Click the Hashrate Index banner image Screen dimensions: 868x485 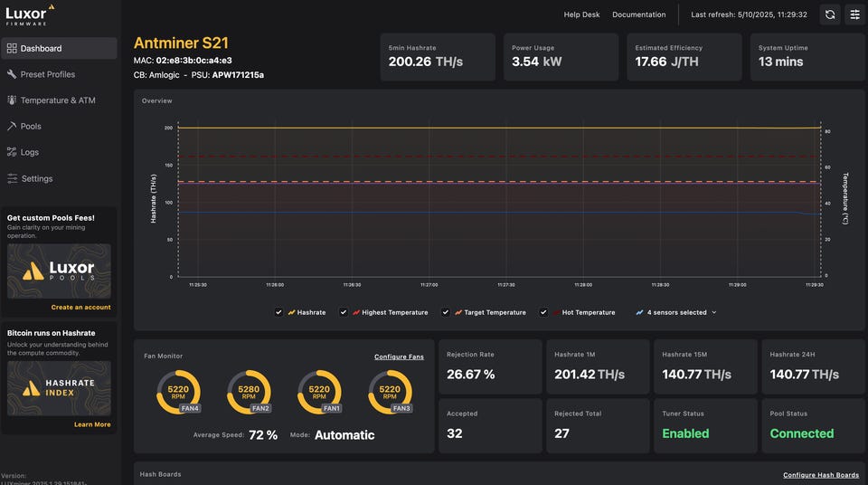[x=60, y=388]
